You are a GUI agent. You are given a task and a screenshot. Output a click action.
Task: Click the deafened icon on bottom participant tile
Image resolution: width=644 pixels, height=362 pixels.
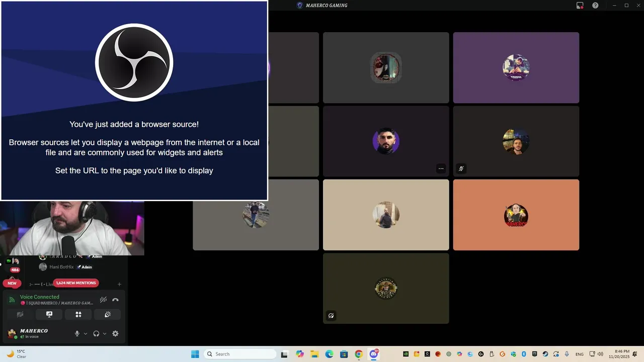pyautogui.click(x=331, y=316)
